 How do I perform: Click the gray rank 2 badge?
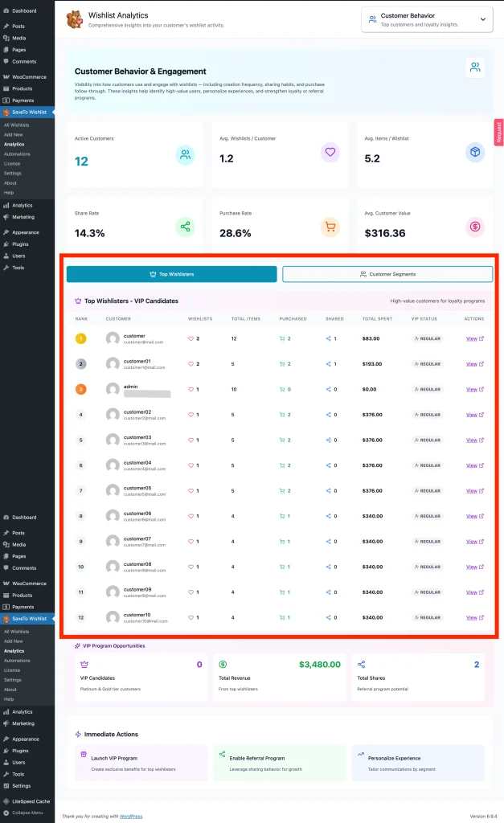coord(81,364)
